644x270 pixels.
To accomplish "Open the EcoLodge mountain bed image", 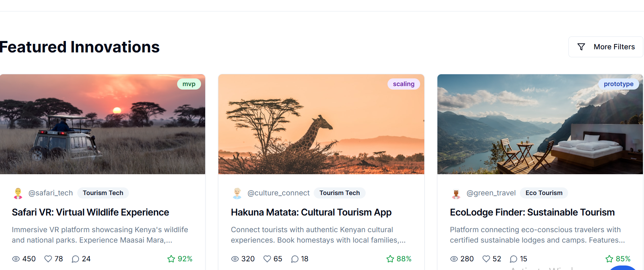I will click(x=540, y=124).
